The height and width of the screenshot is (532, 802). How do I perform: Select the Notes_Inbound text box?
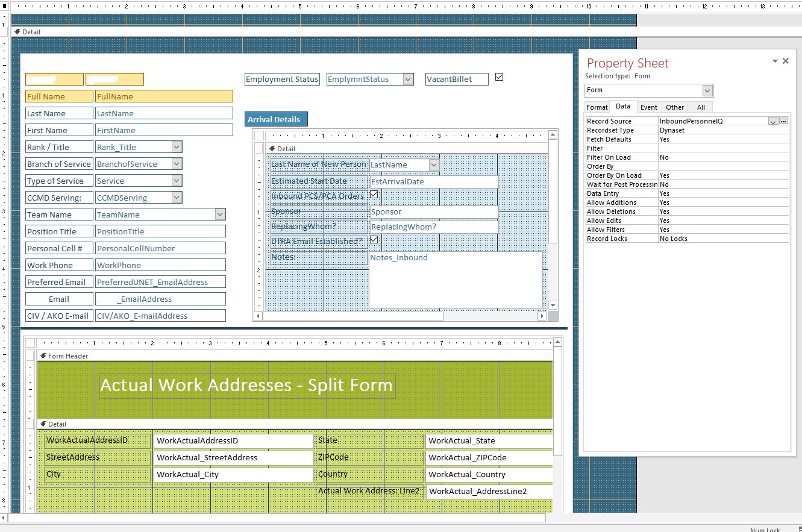456,280
